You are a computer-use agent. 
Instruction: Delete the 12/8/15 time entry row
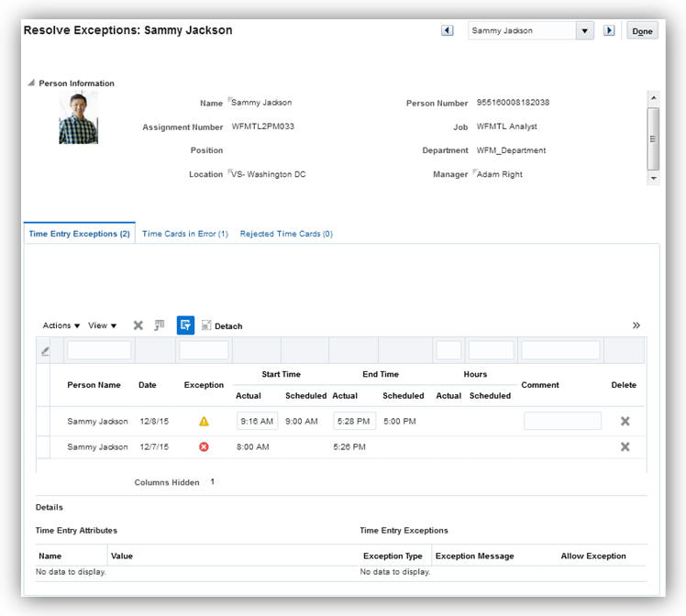(625, 421)
